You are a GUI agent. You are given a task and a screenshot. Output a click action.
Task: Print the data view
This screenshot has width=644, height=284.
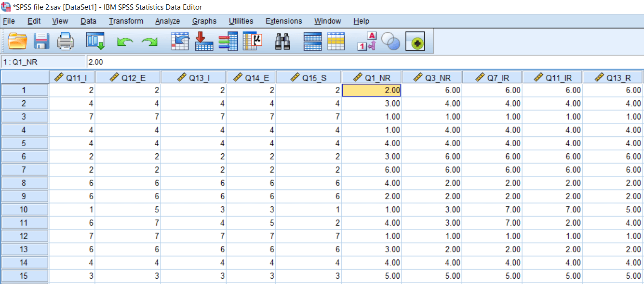(x=66, y=41)
